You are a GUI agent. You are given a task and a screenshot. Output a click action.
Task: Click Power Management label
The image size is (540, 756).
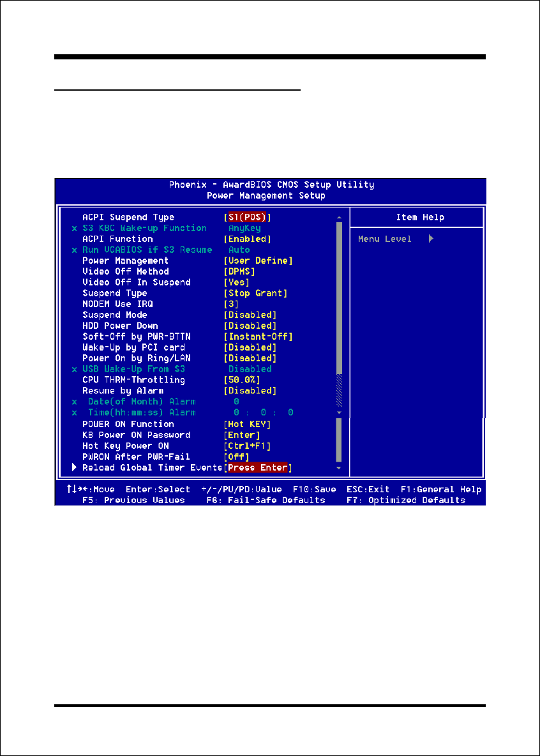125,261
